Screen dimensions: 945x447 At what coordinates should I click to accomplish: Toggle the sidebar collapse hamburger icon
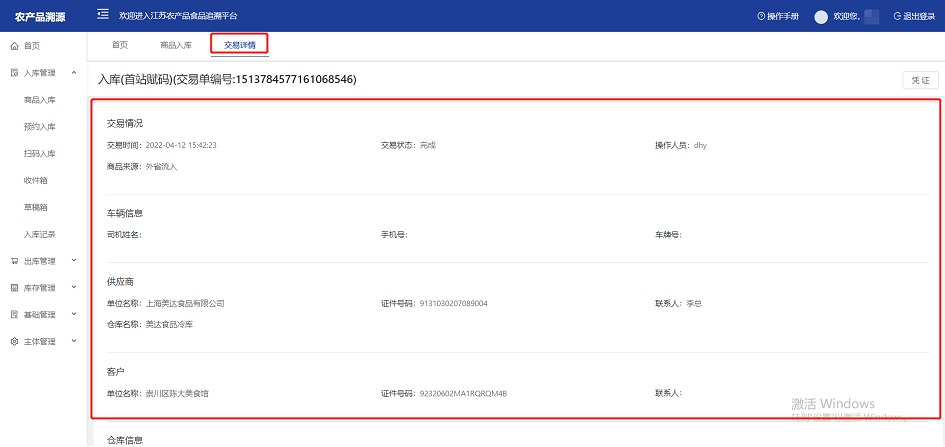click(102, 15)
